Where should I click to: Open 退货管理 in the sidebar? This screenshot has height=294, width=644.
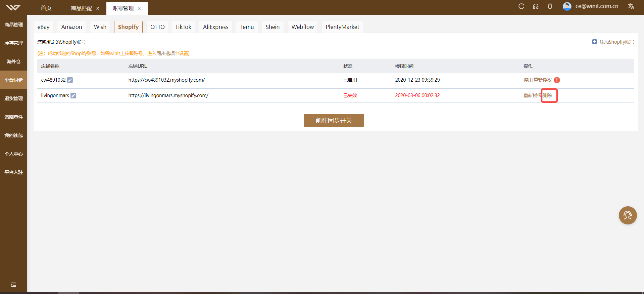pyautogui.click(x=13, y=98)
